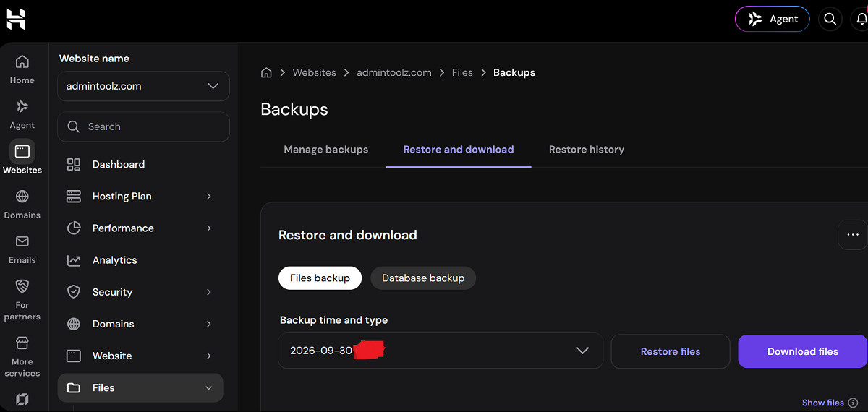Select Websites in left rail
Image resolution: width=868 pixels, height=412 pixels.
coord(22,158)
